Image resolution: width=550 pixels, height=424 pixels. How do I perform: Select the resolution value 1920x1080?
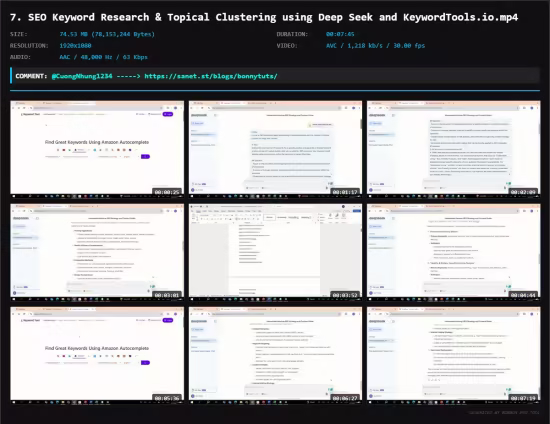pos(75,46)
